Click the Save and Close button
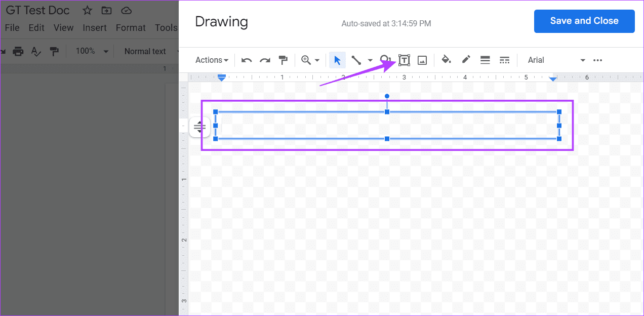The height and width of the screenshot is (316, 644). (x=584, y=21)
